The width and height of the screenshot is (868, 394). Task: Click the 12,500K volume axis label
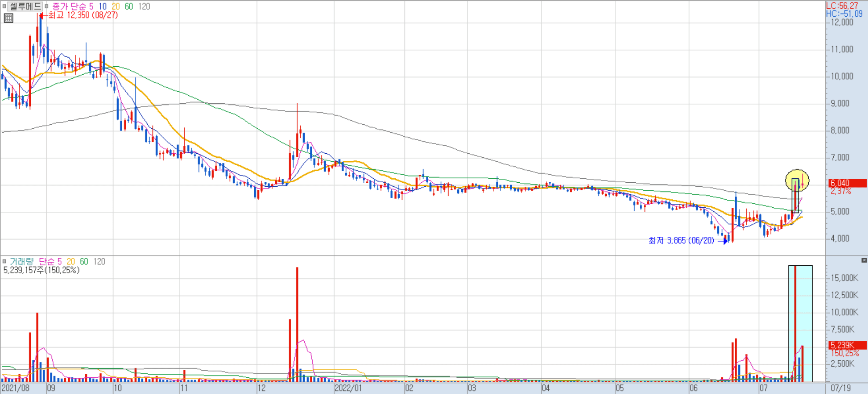(x=844, y=295)
